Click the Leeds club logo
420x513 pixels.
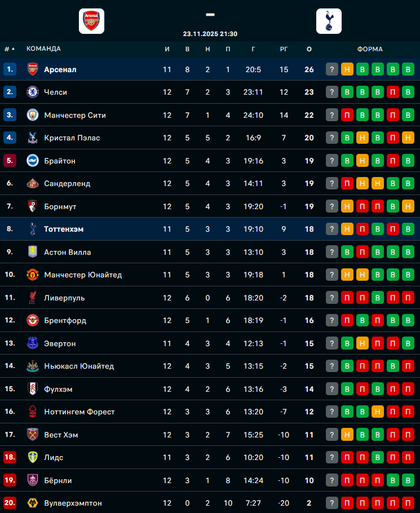[x=32, y=457]
